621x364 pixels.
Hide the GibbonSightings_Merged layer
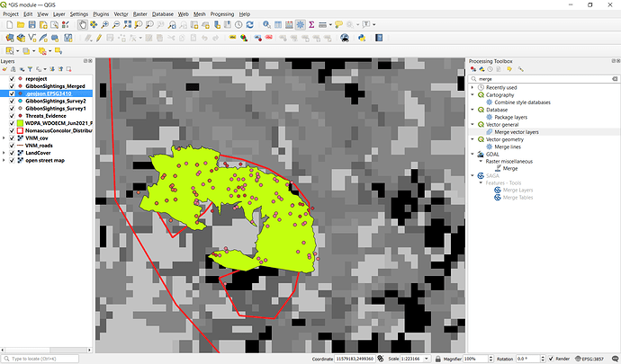click(12, 85)
